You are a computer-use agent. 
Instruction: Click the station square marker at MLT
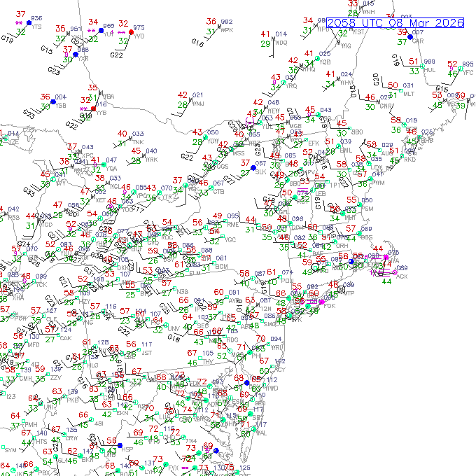pos(401,90)
